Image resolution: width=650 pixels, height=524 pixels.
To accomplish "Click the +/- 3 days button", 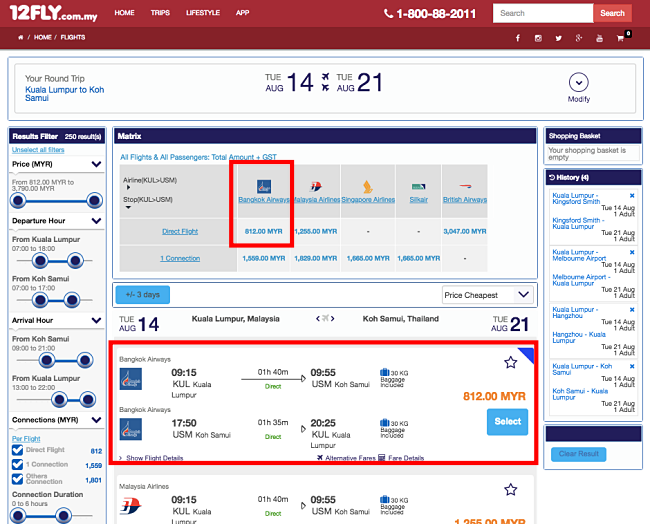I will (143, 295).
